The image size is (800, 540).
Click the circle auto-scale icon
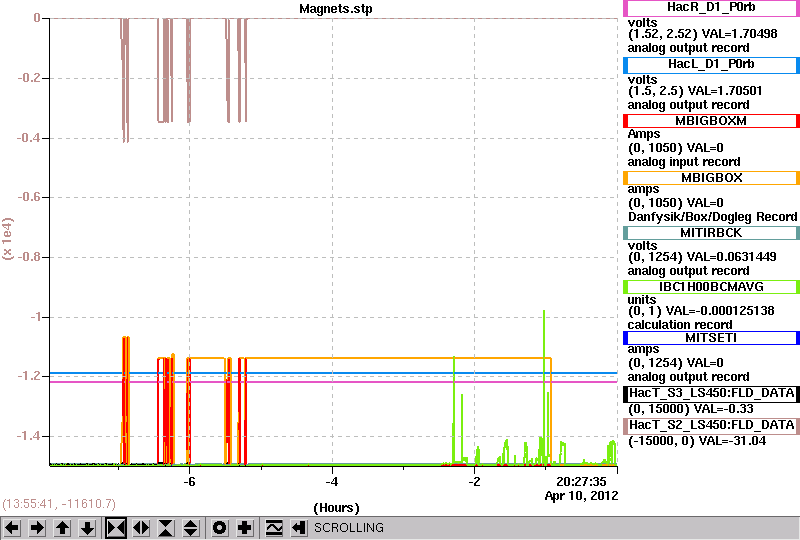pos(219,528)
